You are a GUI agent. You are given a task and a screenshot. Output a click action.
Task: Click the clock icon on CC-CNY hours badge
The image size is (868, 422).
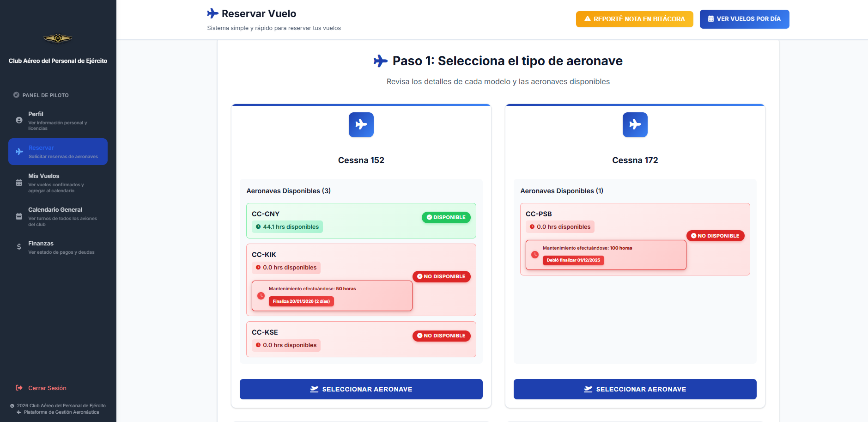258,226
